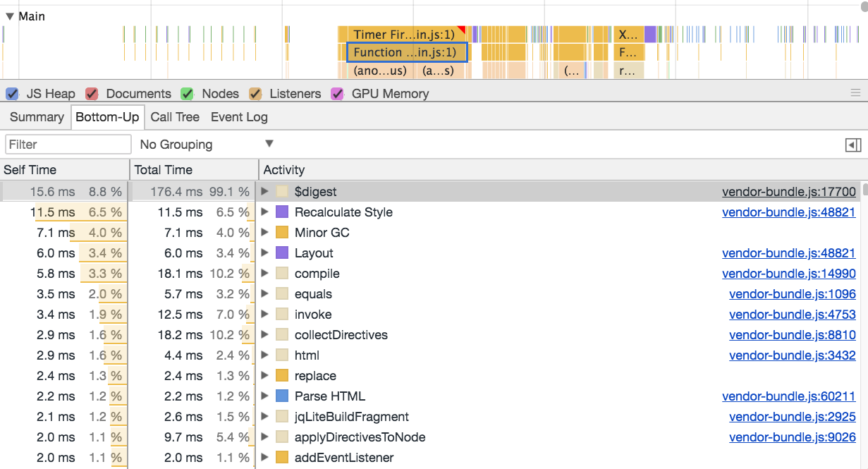Expand the Recalculate Style row

click(264, 212)
